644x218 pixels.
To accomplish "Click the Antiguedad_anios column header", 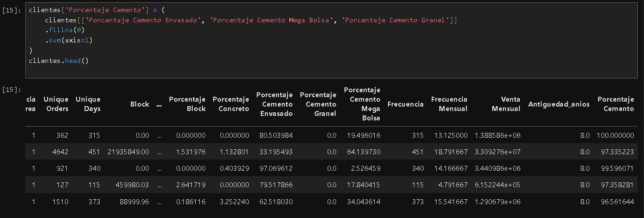I will click(x=559, y=104).
